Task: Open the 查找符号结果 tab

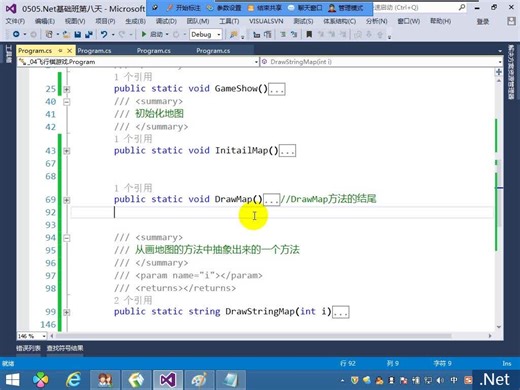Action: 65,348
